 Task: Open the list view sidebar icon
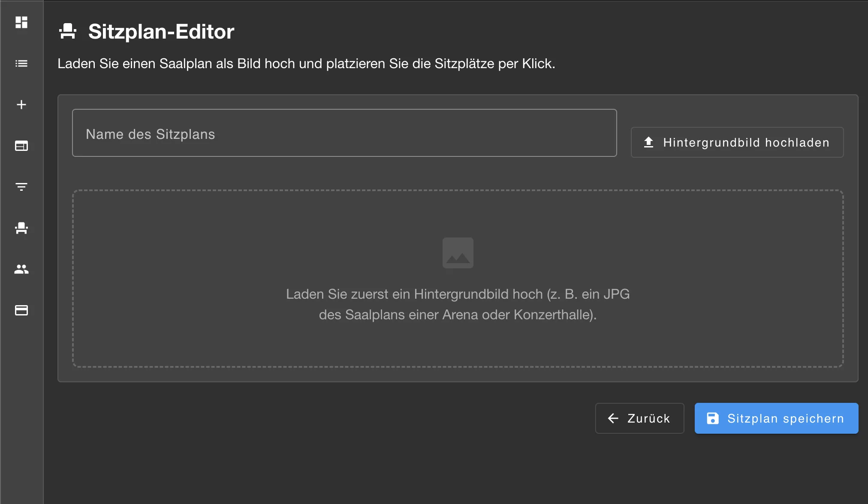(x=21, y=63)
